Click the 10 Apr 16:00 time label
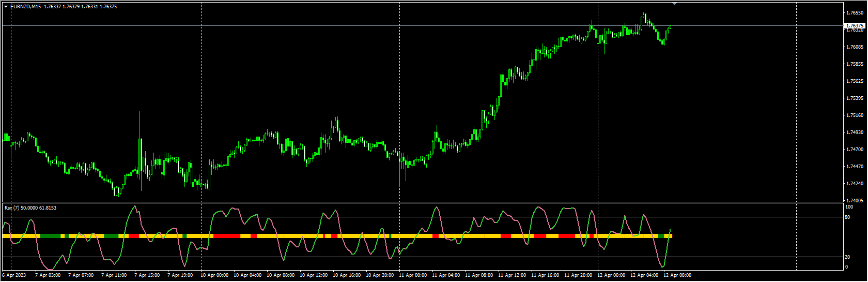This screenshot has width=868, height=282. click(347, 275)
